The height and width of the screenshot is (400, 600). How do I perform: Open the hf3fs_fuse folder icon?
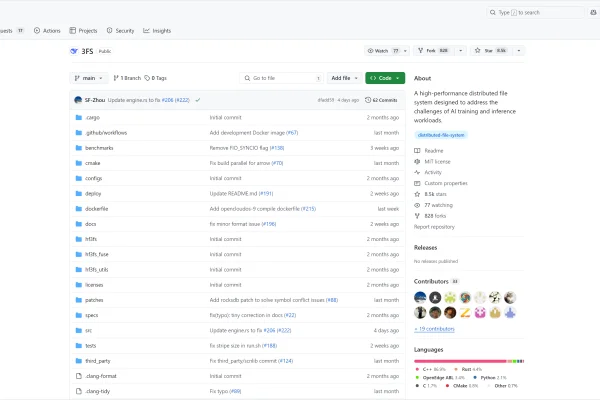pyautogui.click(x=79, y=254)
